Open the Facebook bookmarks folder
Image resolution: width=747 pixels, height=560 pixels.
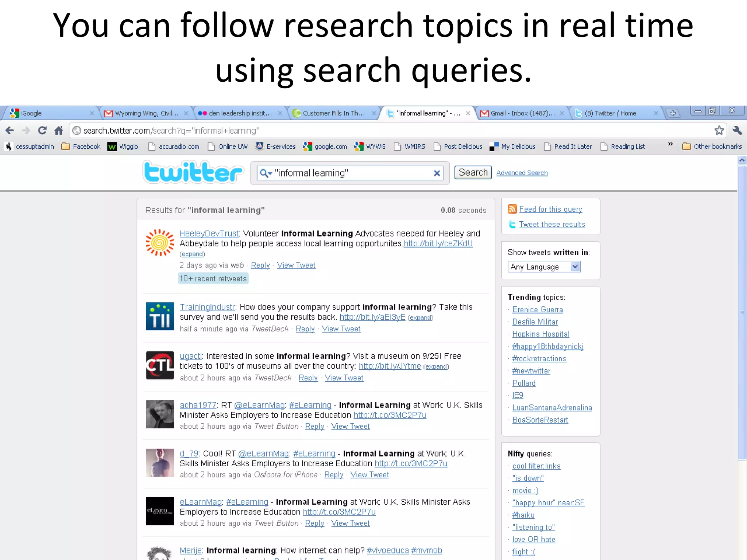[81, 147]
